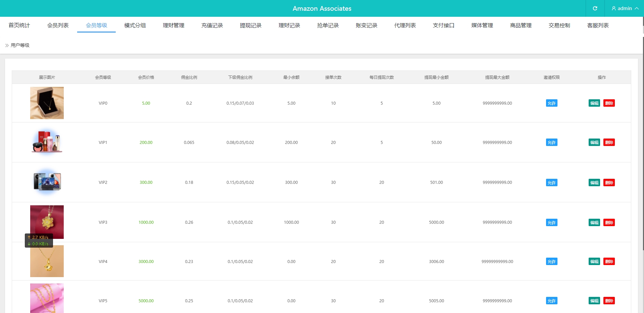Toggle invite permission for VIP4
Screen dimensions: 644x313
[x=551, y=262]
